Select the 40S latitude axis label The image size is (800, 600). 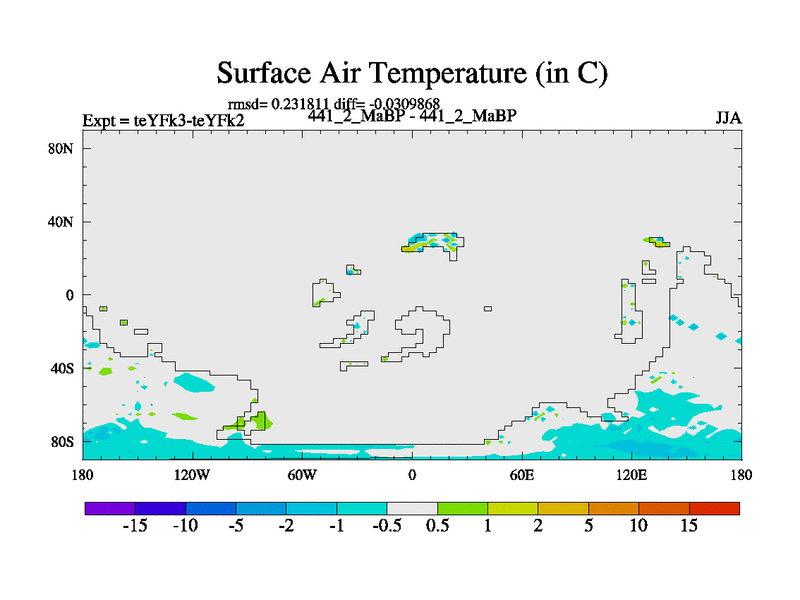pos(64,368)
